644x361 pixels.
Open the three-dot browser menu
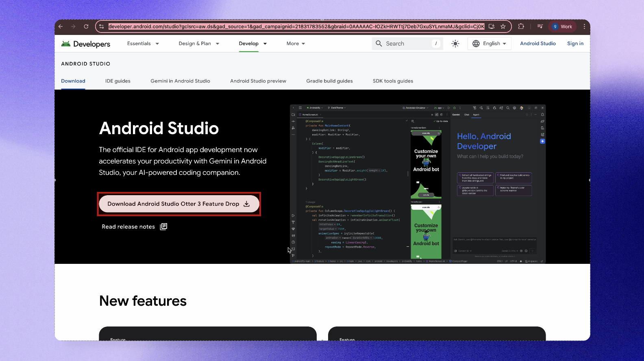click(x=584, y=26)
